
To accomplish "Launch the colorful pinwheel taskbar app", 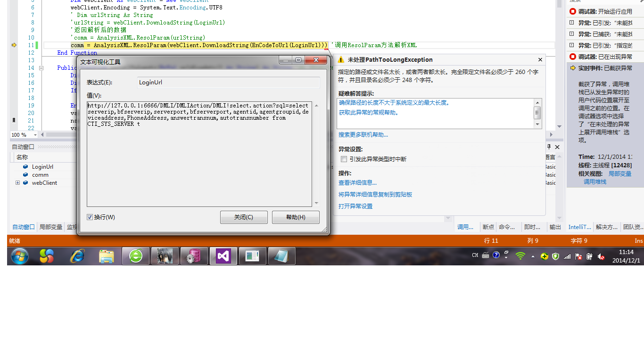I will tap(47, 256).
